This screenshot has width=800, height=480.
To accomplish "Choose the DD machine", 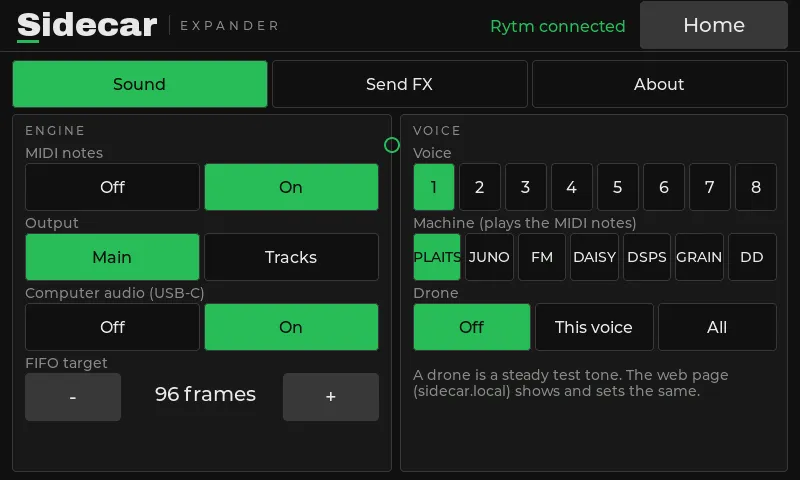I will (x=752, y=257).
